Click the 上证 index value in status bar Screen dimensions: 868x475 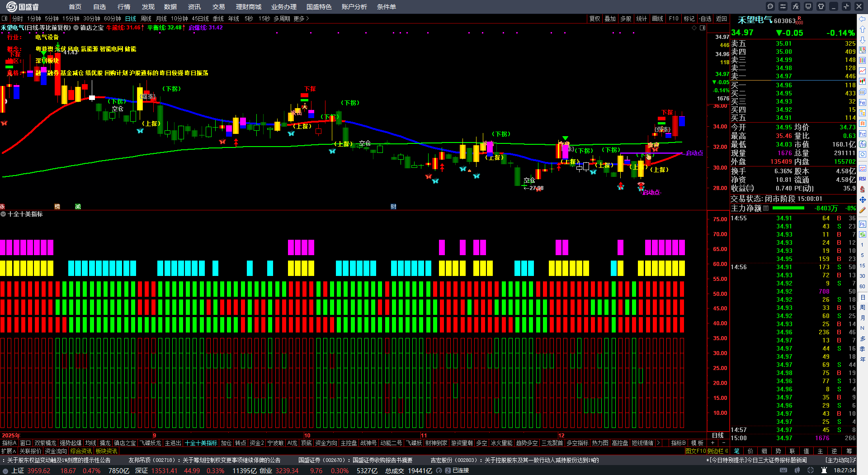coord(39,470)
